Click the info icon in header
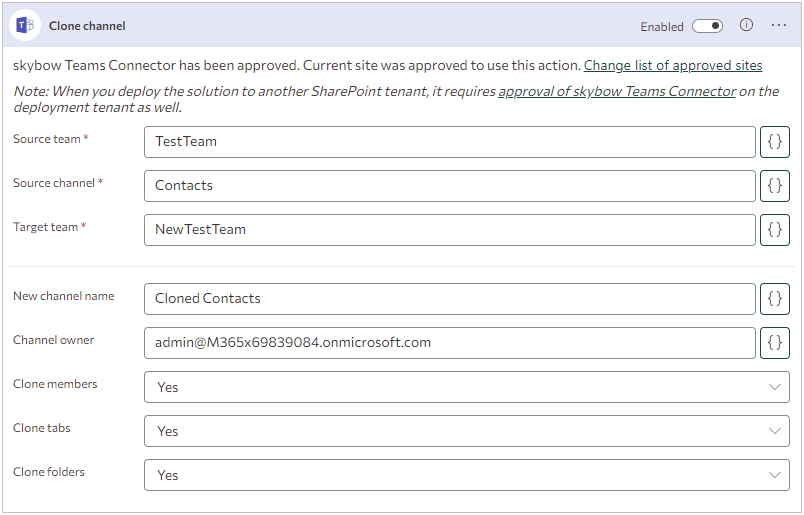Viewport: 804px width, 515px height. [746, 25]
